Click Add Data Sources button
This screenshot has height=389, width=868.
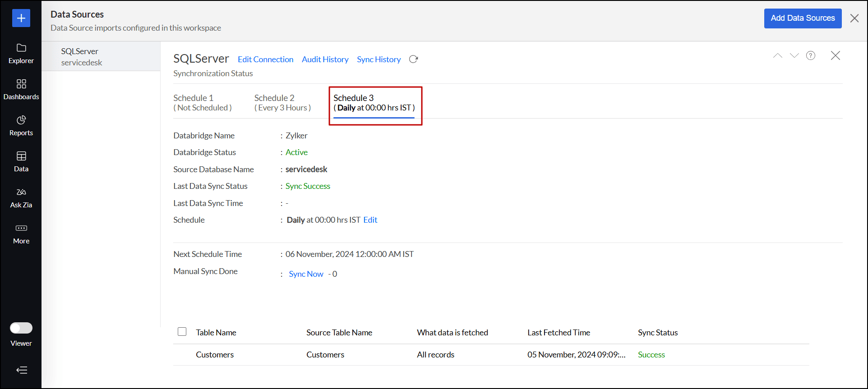click(x=803, y=18)
